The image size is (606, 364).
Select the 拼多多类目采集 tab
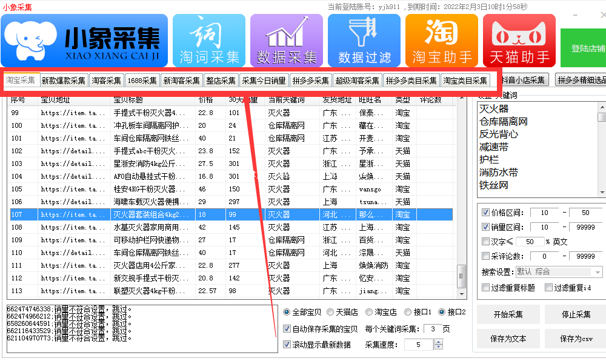click(411, 81)
